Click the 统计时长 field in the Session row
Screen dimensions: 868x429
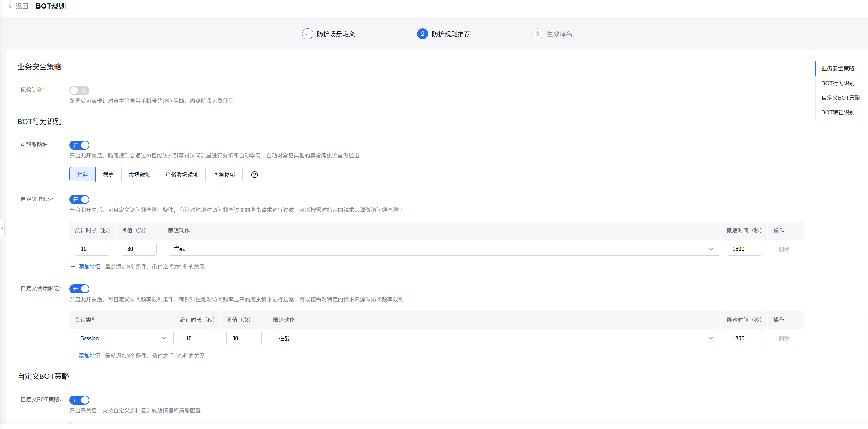(197, 338)
